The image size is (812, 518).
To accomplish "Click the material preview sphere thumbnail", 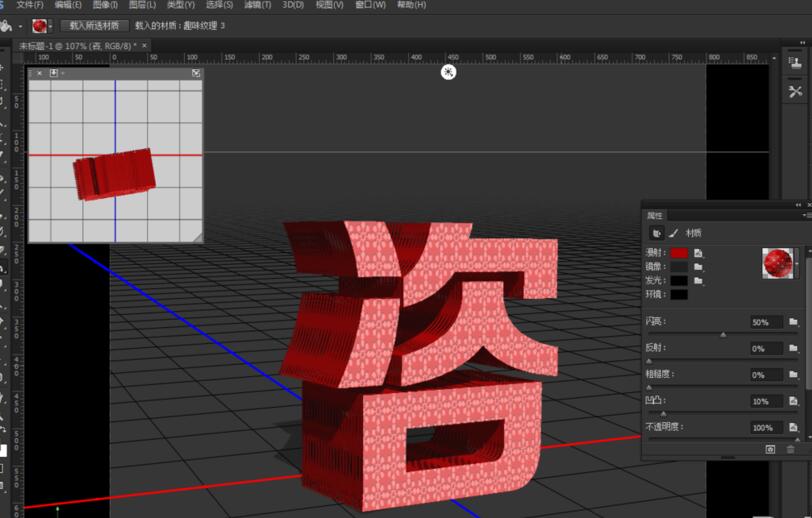I will (777, 263).
